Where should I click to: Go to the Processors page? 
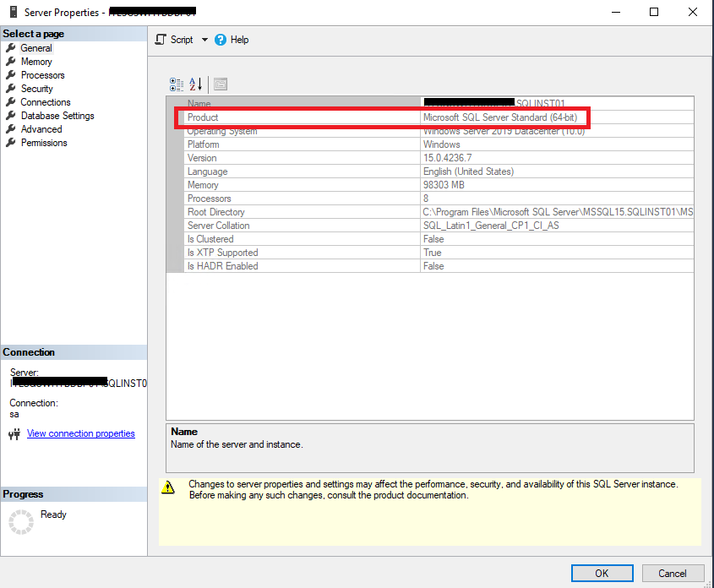coord(43,75)
